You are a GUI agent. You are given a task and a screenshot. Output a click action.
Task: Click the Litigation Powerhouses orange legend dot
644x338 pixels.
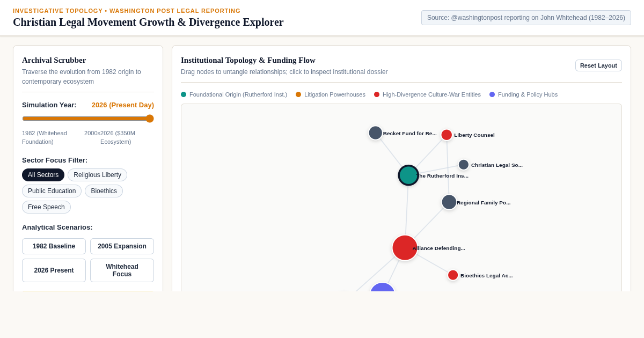pyautogui.click(x=298, y=94)
